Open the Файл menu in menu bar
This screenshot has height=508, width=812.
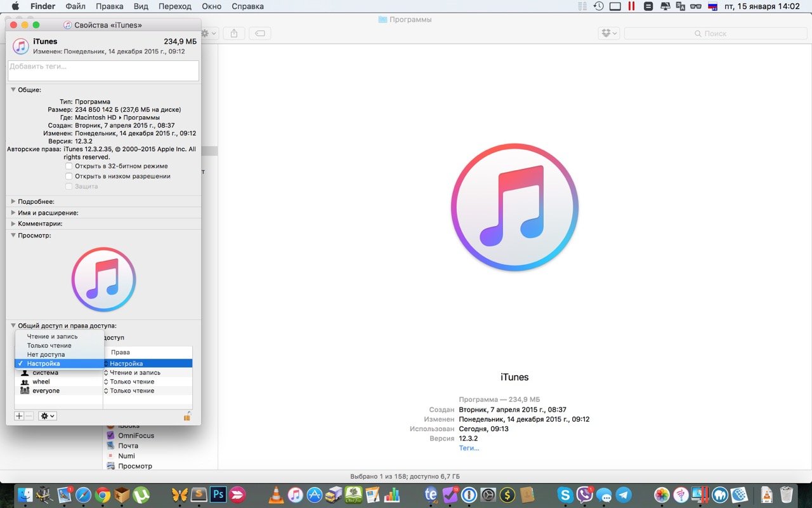coord(75,6)
